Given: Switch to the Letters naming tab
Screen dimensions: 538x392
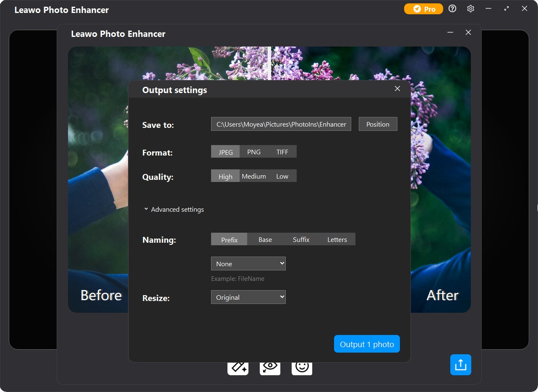Looking at the screenshot, I should coord(337,239).
